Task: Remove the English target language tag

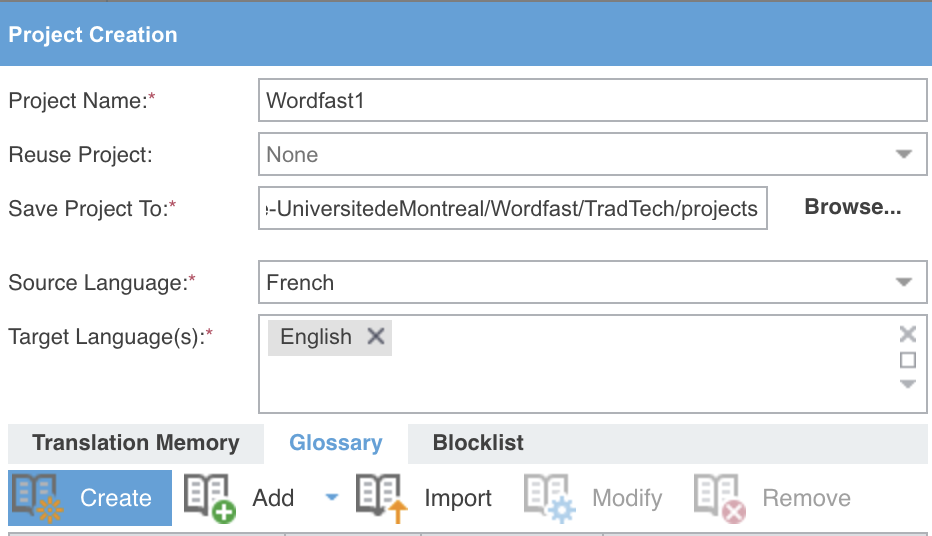Action: tap(376, 336)
